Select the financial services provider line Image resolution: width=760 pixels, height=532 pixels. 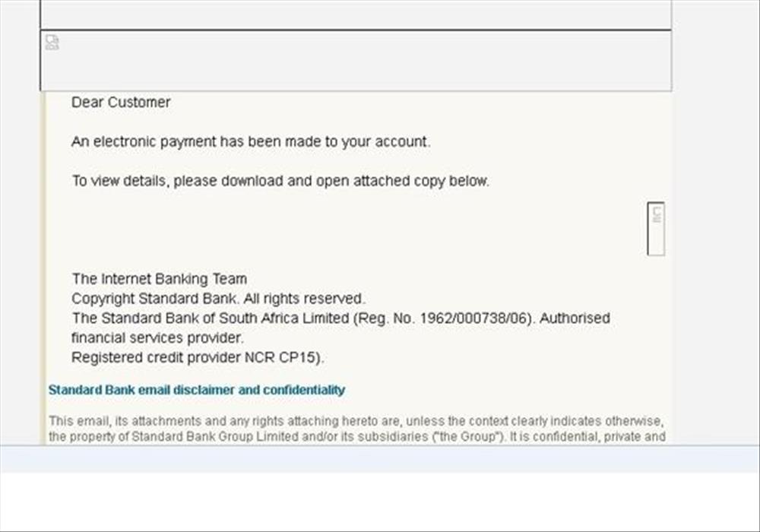click(157, 337)
